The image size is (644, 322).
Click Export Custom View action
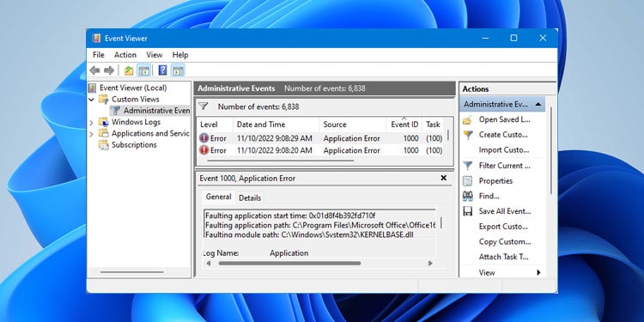503,227
